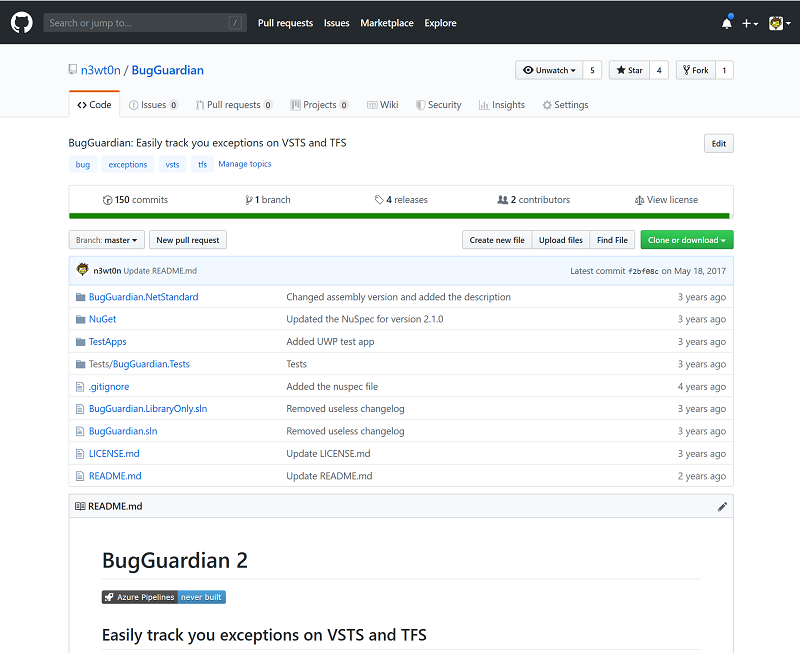Viewport: 800px width, 653px height.
Task: Open BugGuardian repository title link
Action: click(x=167, y=70)
